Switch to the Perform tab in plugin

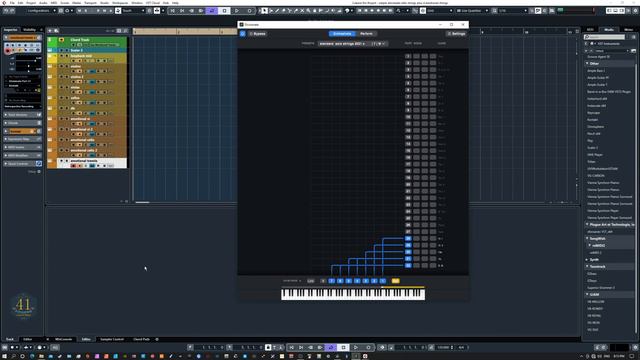coord(366,34)
